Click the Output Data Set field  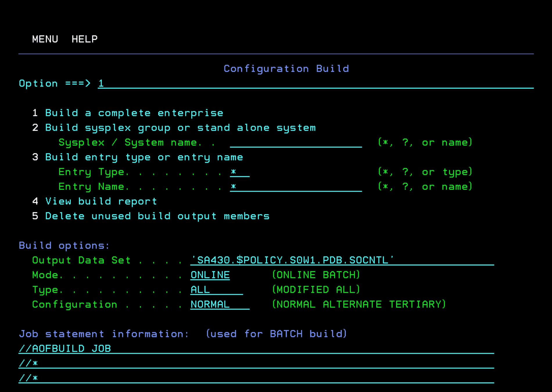(x=342, y=260)
